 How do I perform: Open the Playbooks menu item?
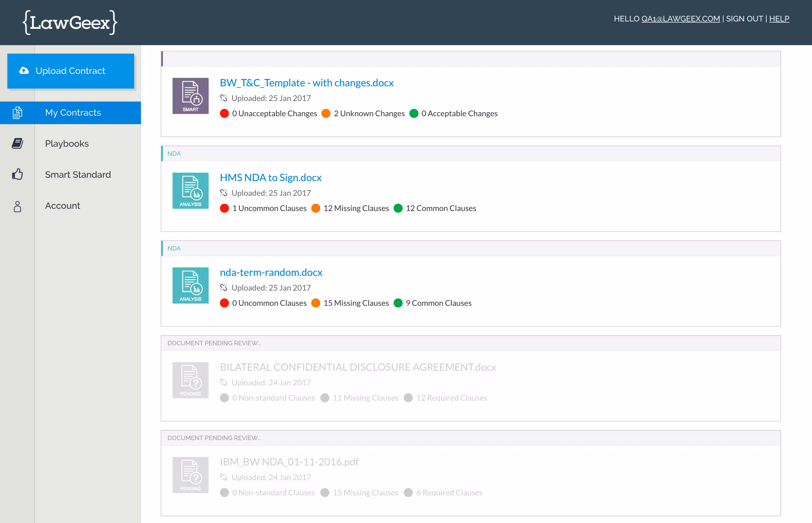pyautogui.click(x=67, y=144)
